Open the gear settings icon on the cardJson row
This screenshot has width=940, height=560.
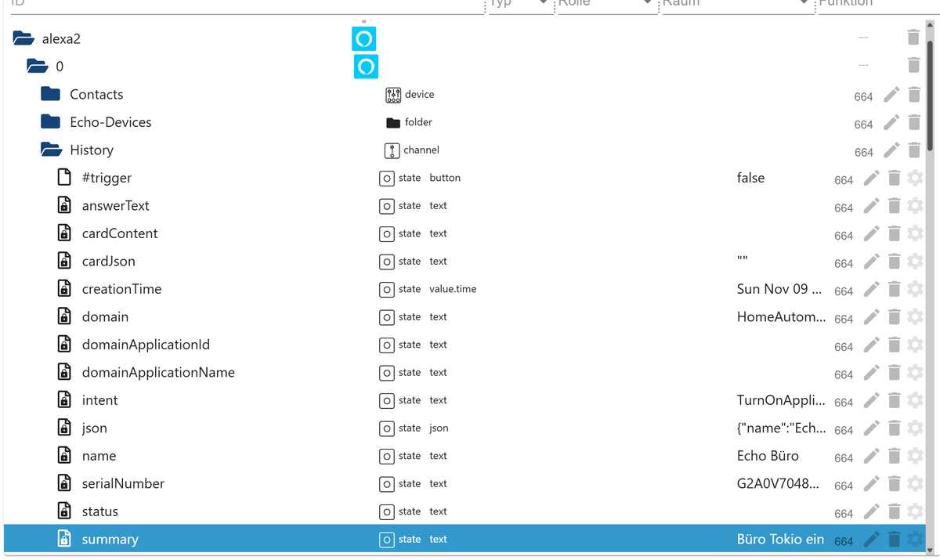click(915, 262)
